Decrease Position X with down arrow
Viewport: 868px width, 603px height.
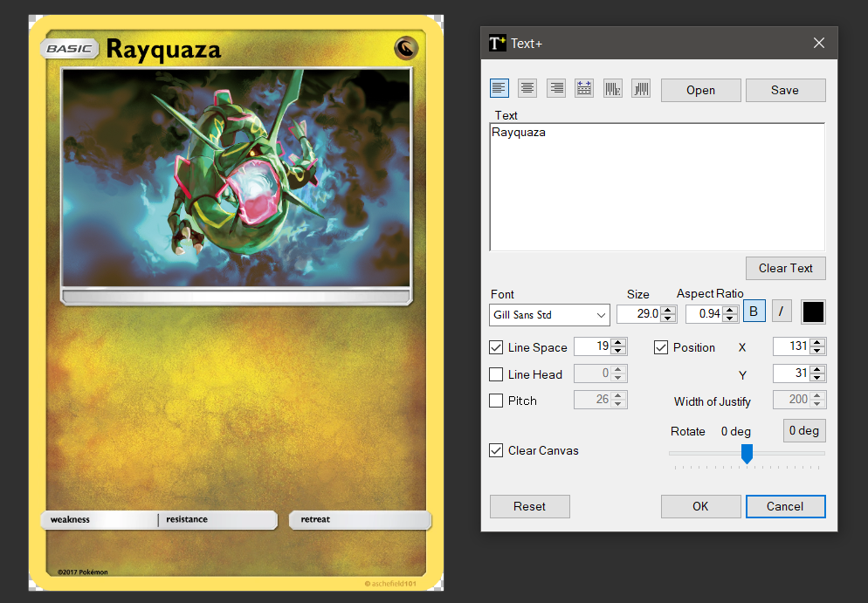(x=817, y=351)
